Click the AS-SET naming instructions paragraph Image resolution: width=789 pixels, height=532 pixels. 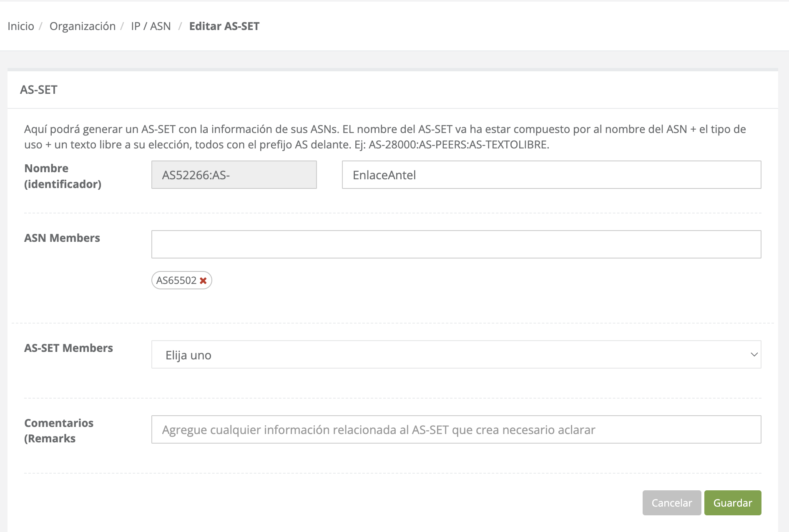[384, 137]
